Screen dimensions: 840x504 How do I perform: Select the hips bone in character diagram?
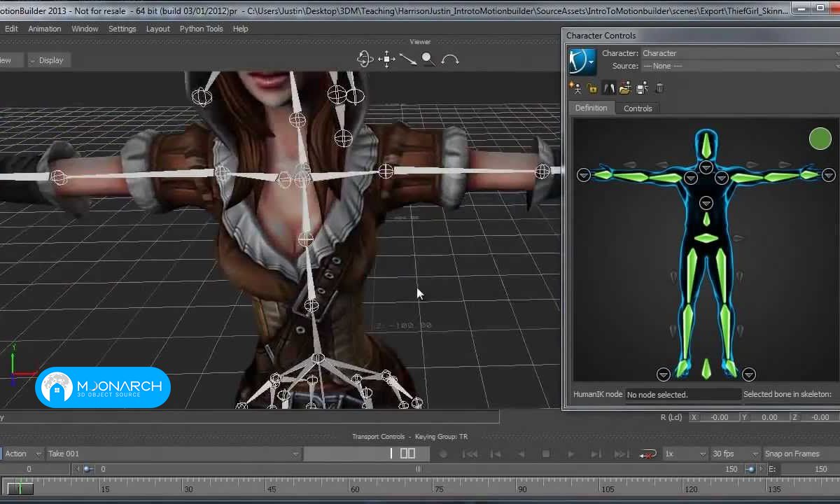click(706, 239)
